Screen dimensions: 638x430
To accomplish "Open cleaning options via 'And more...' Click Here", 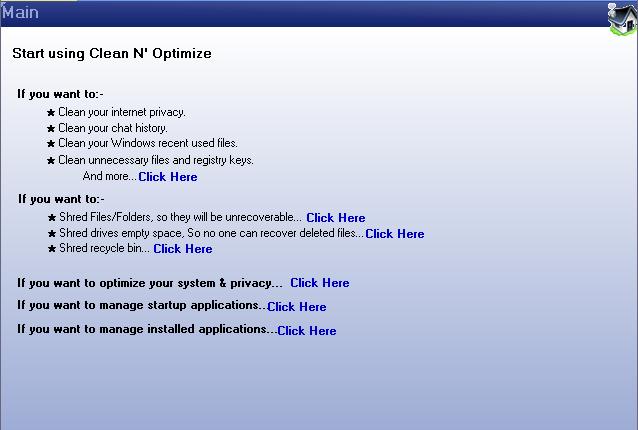I will [x=168, y=177].
